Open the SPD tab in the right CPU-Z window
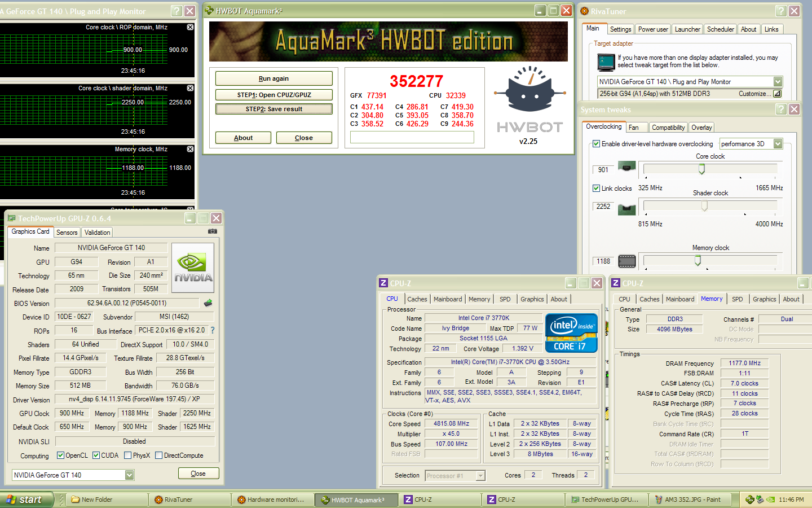The width and height of the screenshot is (812, 508). 737,299
